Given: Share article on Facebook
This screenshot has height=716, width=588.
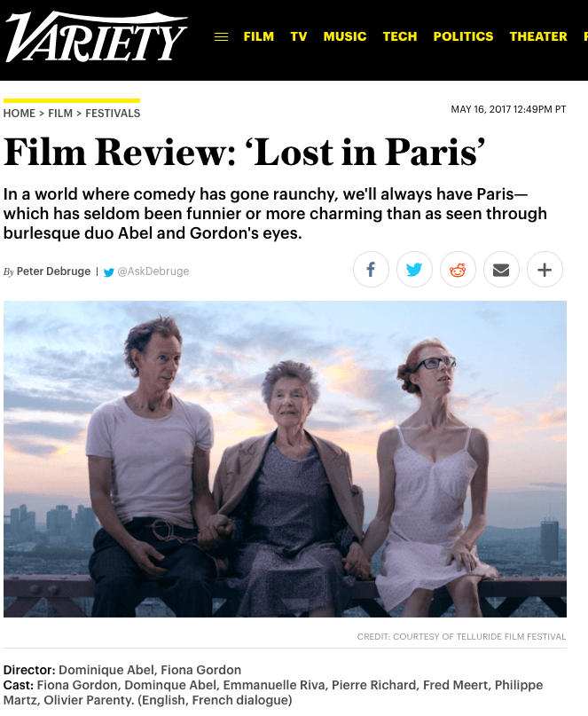Looking at the screenshot, I should (371, 270).
